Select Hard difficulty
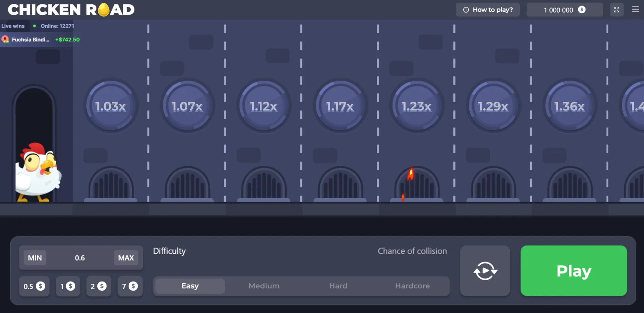The image size is (644, 313). click(x=338, y=286)
